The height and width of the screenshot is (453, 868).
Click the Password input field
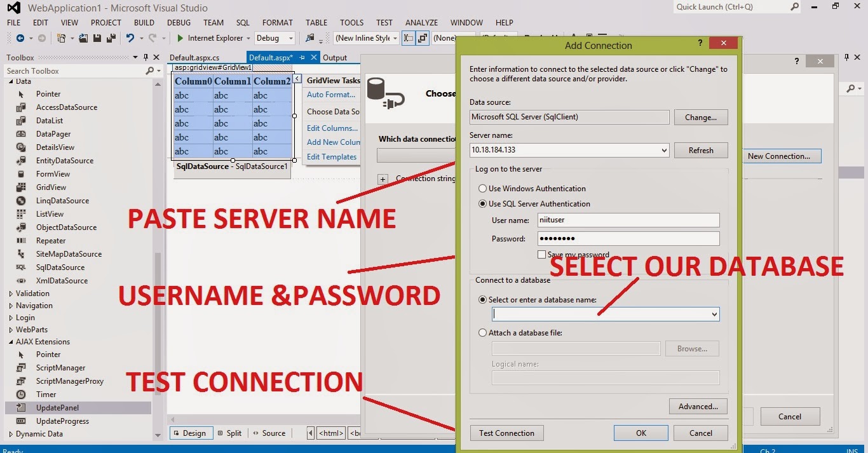pos(628,239)
